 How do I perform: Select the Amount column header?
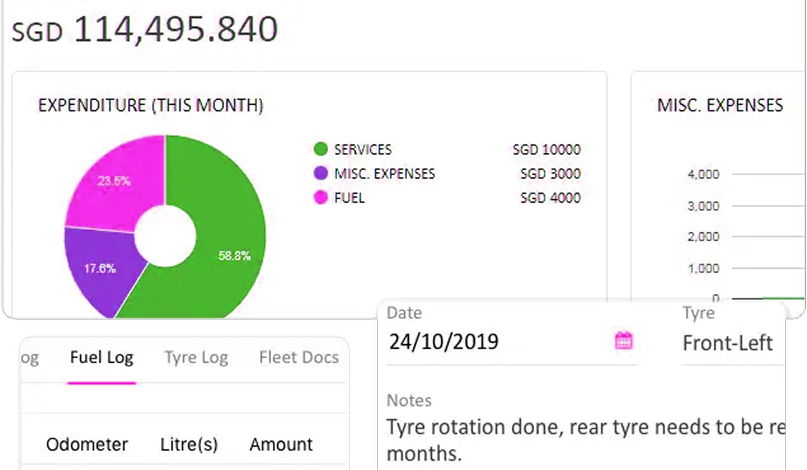(x=281, y=444)
